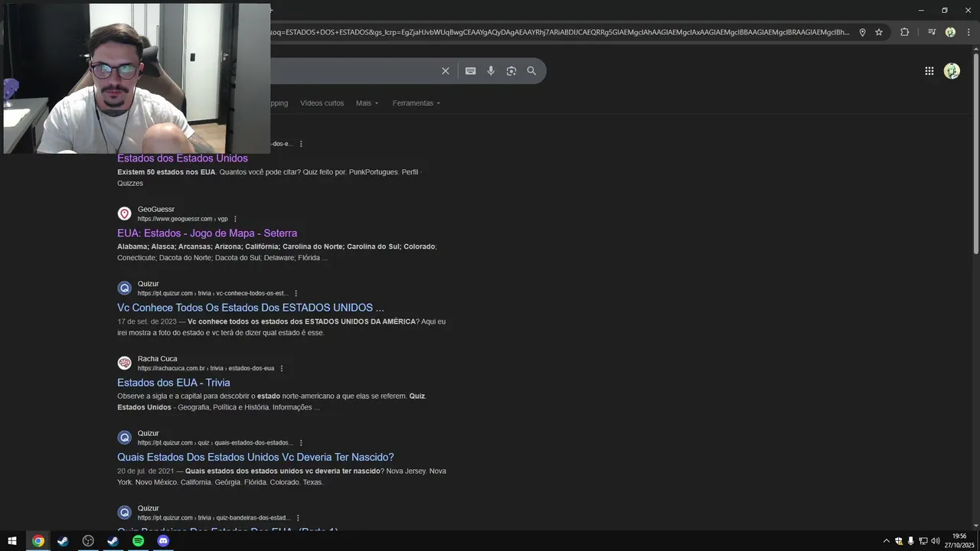Open the media controls music icon
Screen dimensions: 980x551
[932, 32]
